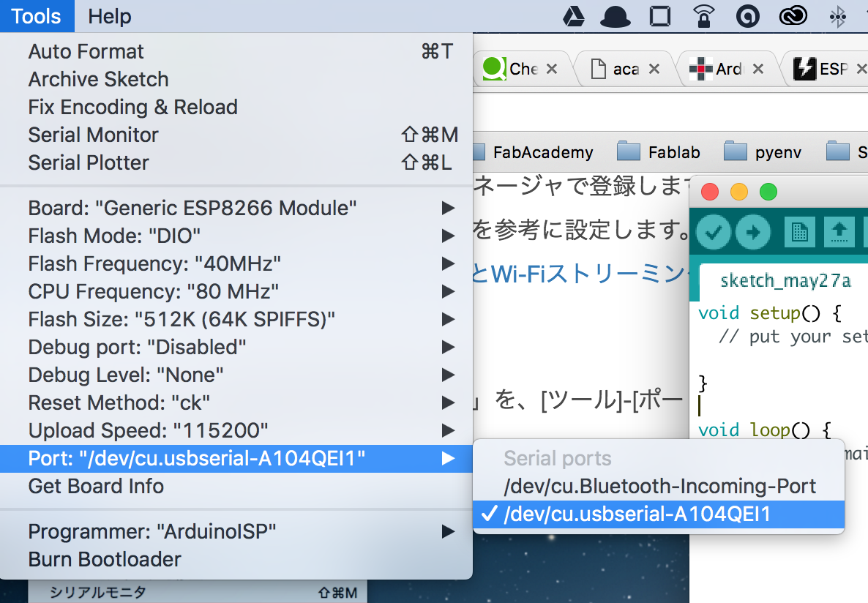This screenshot has width=868, height=603.
Task: Close the Ard browser tab
Action: (x=757, y=69)
